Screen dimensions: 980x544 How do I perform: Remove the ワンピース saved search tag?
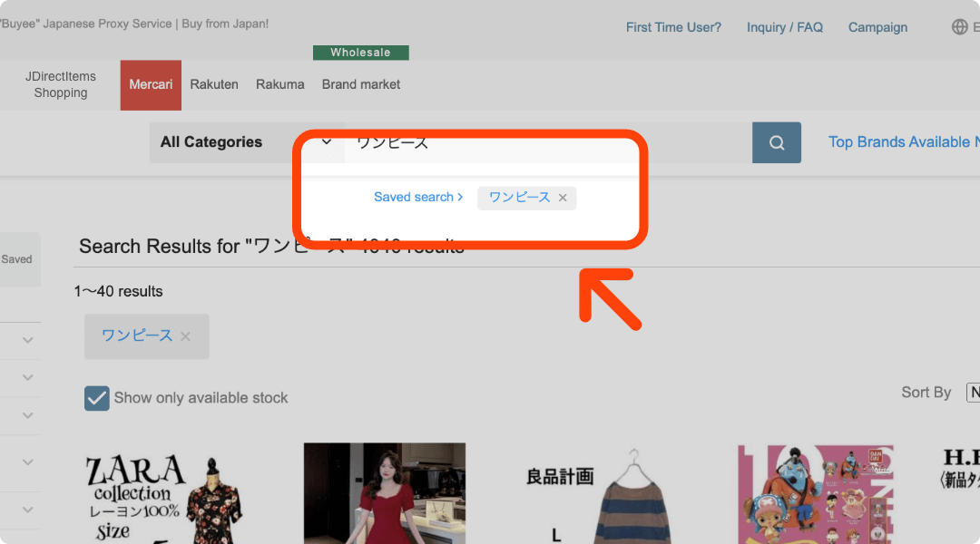pos(563,198)
